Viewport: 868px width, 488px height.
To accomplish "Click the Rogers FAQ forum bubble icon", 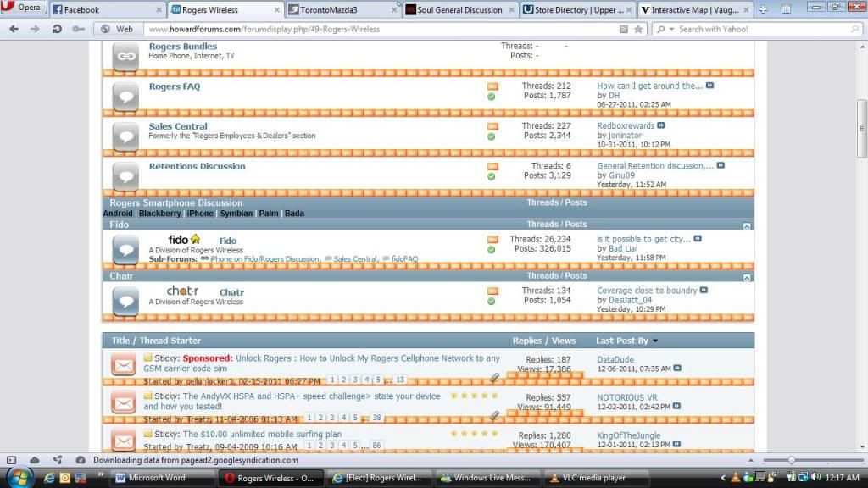I will (125, 97).
